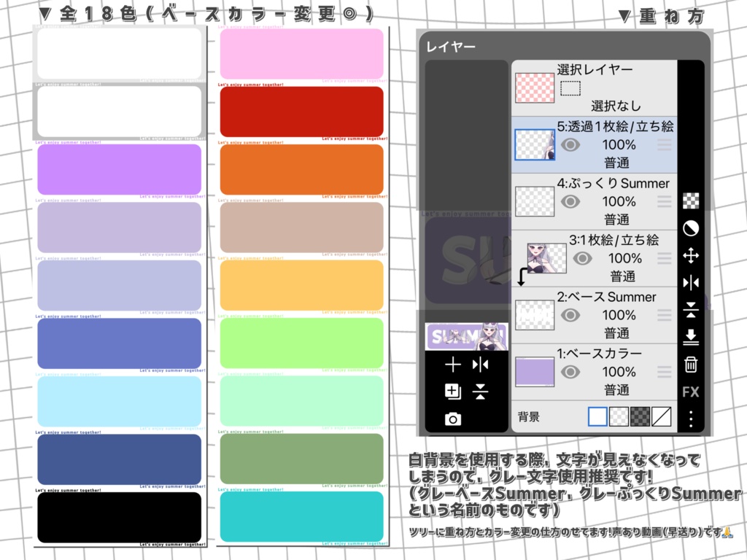Select layer name 4:ぷっくり Summer

[x=613, y=183]
